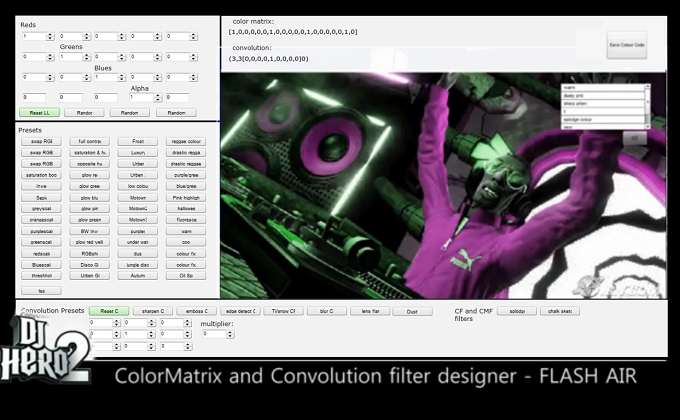Choose the under water preset
The image size is (680, 420).
138,242
